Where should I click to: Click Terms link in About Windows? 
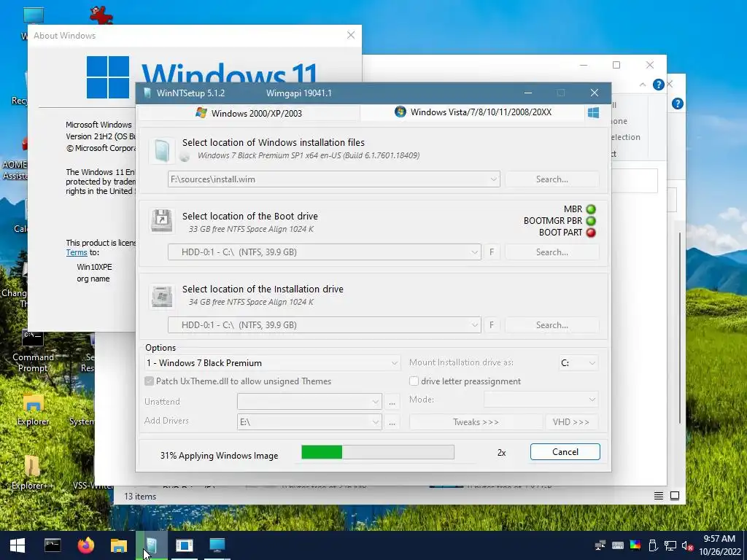tap(76, 253)
